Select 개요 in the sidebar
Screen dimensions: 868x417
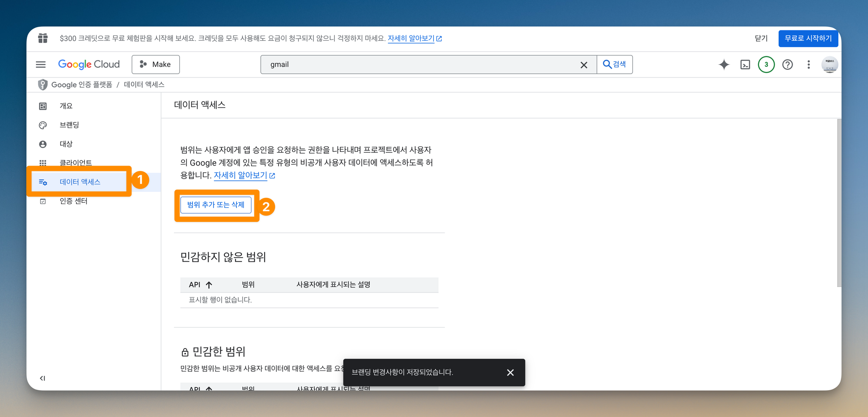pyautogui.click(x=66, y=106)
